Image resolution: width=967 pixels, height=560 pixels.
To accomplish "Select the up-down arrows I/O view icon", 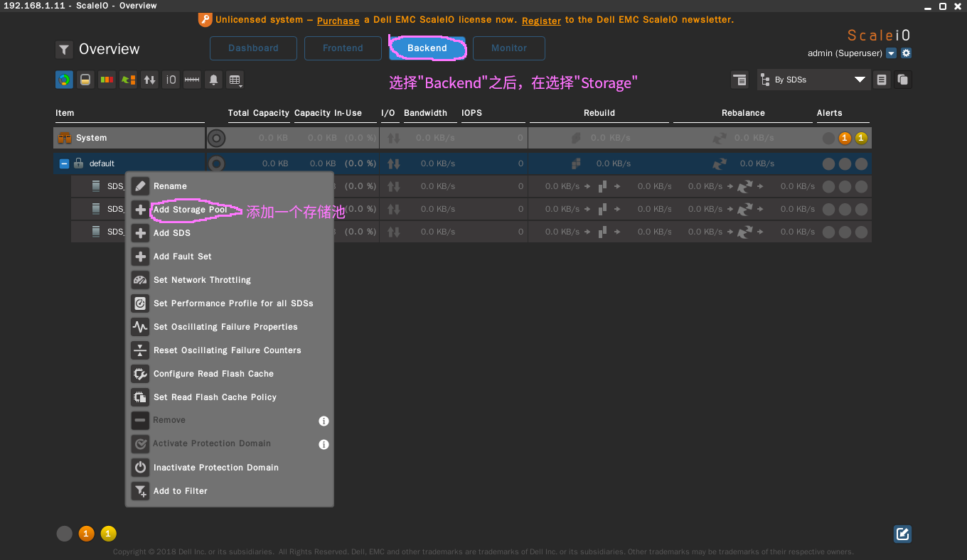I will 149,80.
